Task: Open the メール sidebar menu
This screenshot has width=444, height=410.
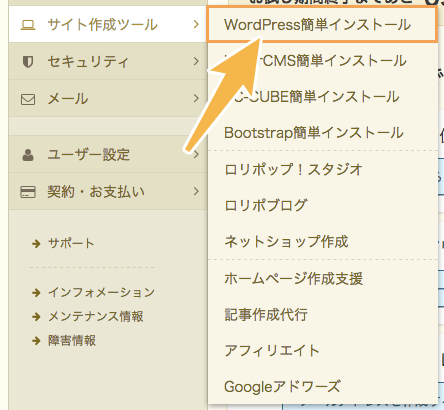Action: click(x=108, y=98)
